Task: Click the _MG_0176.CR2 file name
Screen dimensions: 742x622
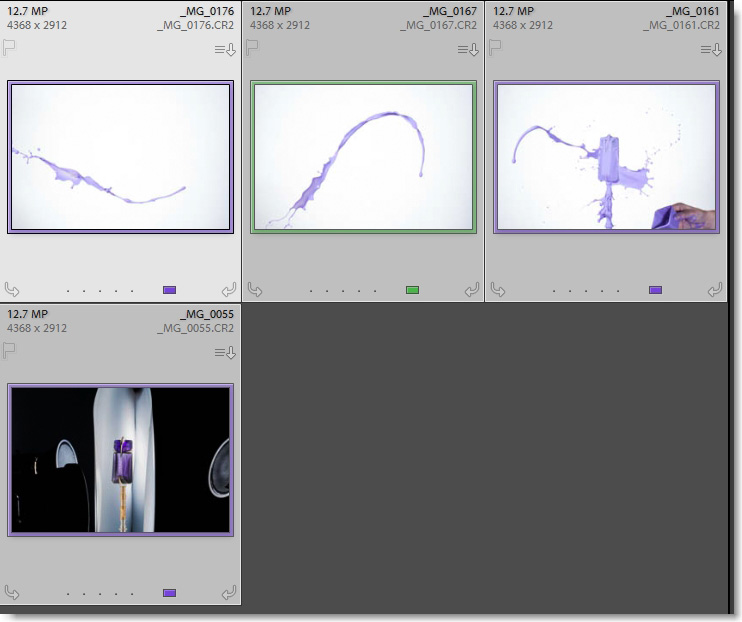Action: point(195,25)
